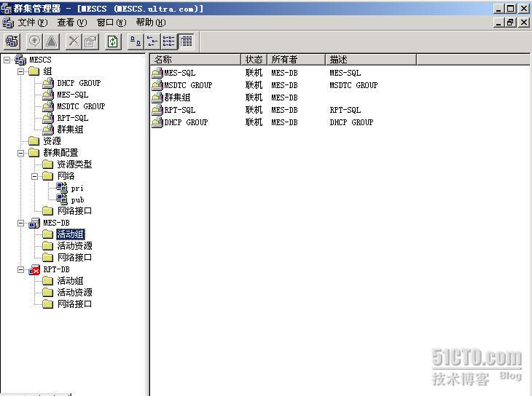Click the MSDTC GROUP icon in list
Viewport: 532px width, 396px height.
coord(157,85)
